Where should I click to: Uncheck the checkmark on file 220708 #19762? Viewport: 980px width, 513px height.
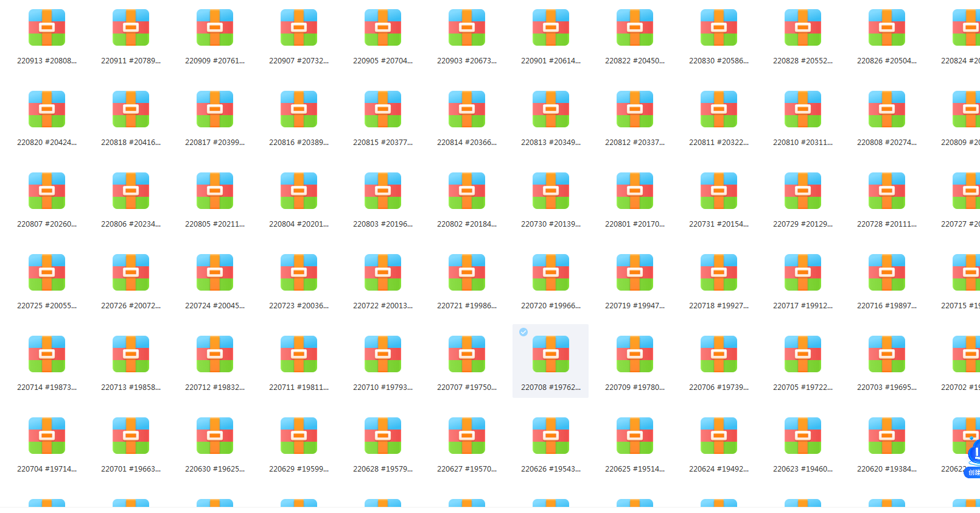pos(523,332)
